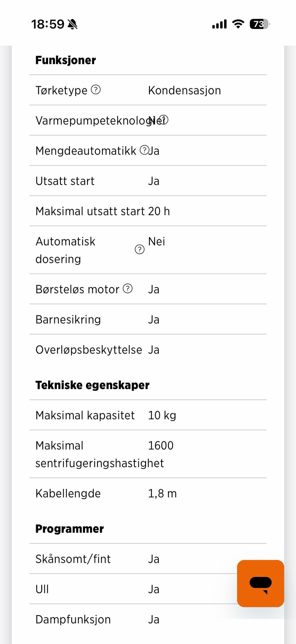This screenshot has height=644, width=296.
Task: Tap the Kondensasjon value text
Action: pyautogui.click(x=184, y=90)
